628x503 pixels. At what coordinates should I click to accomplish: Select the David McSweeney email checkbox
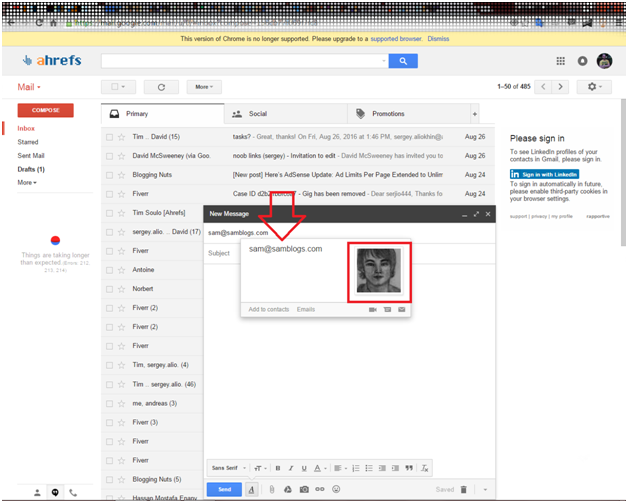[109, 156]
